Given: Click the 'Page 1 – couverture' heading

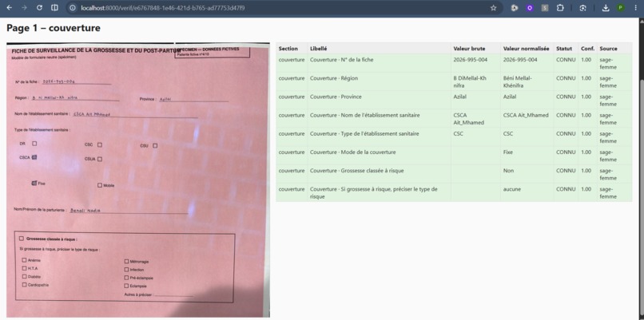Looking at the screenshot, I should (54, 28).
